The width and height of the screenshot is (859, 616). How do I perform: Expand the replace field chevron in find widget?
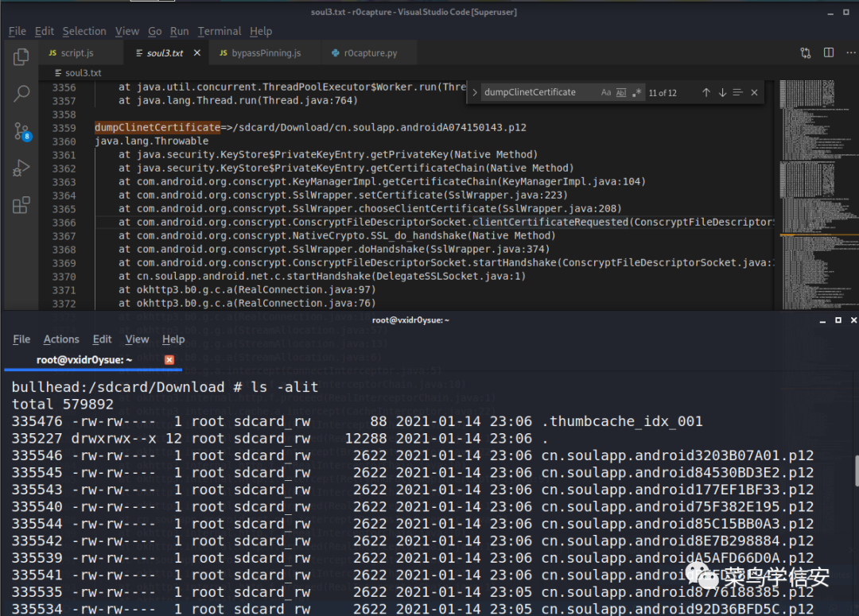pyautogui.click(x=474, y=92)
